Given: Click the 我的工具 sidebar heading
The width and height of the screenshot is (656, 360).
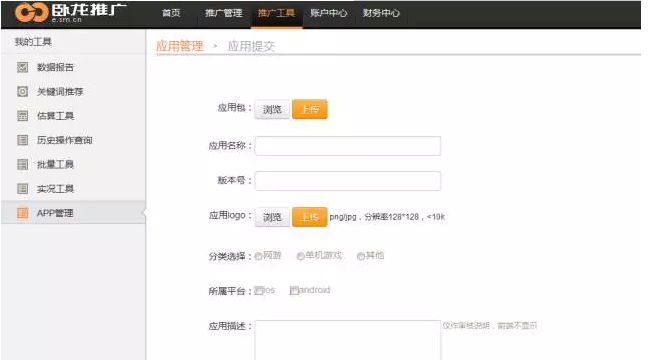Looking at the screenshot, I should [x=33, y=41].
